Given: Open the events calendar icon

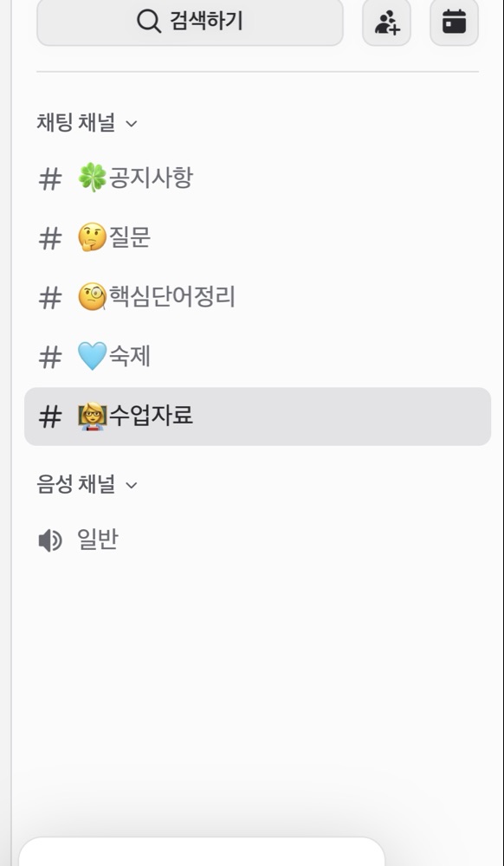Looking at the screenshot, I should tap(454, 23).
